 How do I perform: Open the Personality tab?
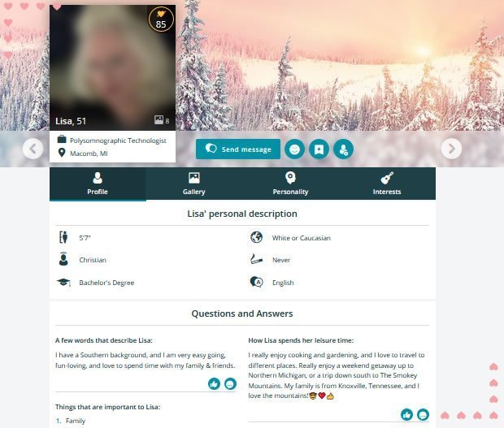tap(290, 184)
